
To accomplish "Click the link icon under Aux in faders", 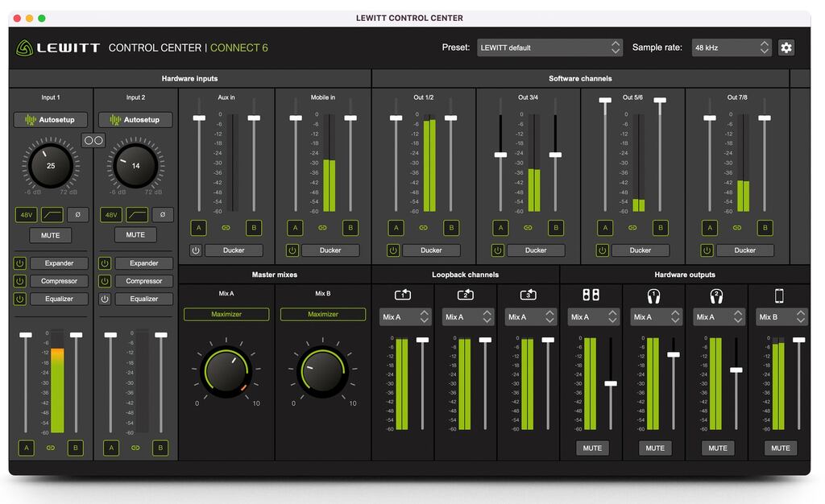I will click(x=226, y=228).
